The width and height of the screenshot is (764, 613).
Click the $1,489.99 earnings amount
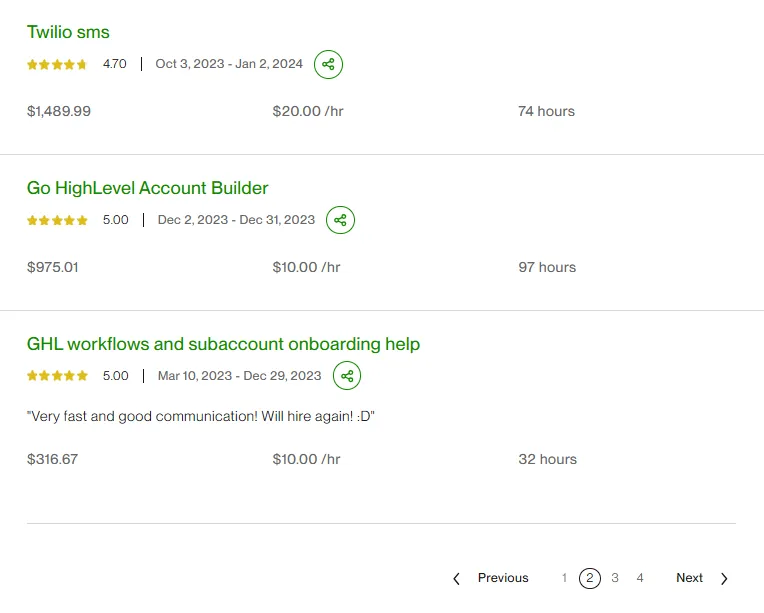[x=59, y=111]
